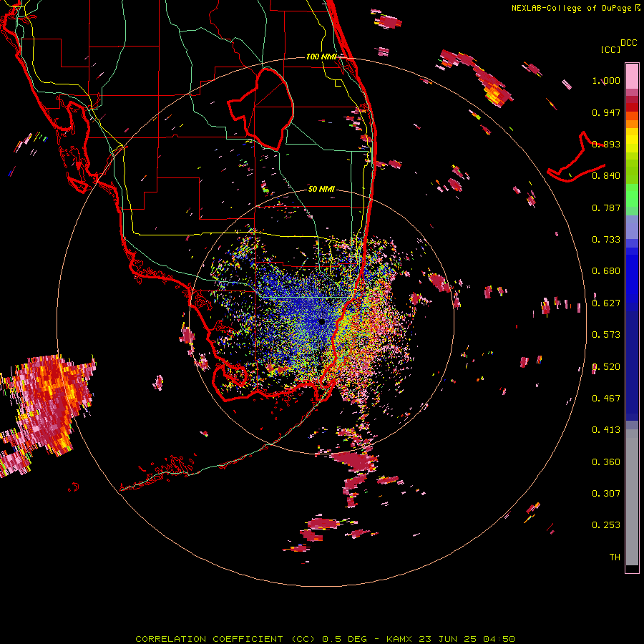This screenshot has width=644, height=644.
Task: Click the 0.680 scale value
Action: pos(606,271)
